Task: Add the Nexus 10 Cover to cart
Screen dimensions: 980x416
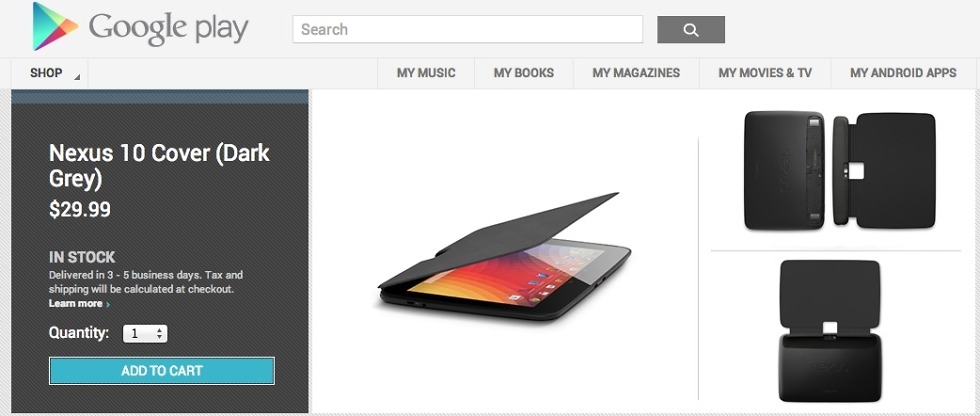Action: (162, 370)
